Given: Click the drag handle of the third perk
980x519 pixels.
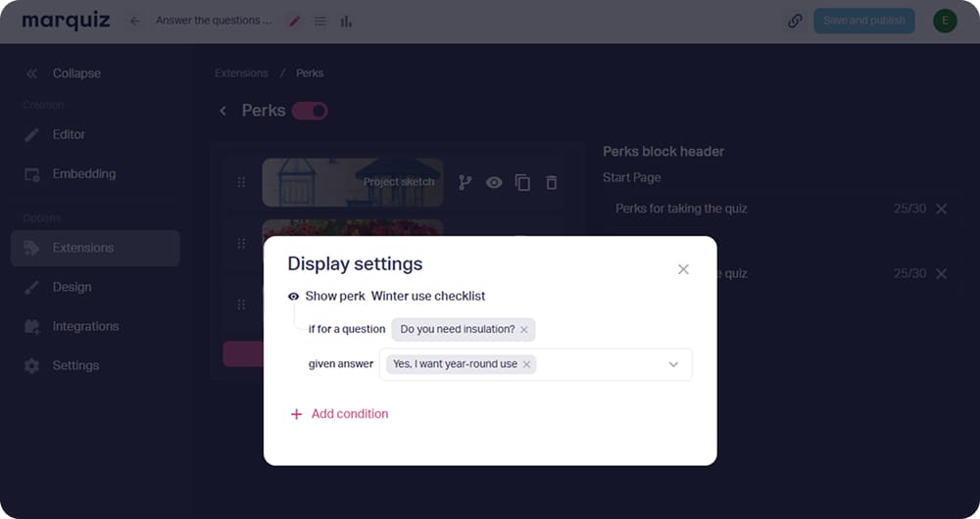Looking at the screenshot, I should 241,305.
